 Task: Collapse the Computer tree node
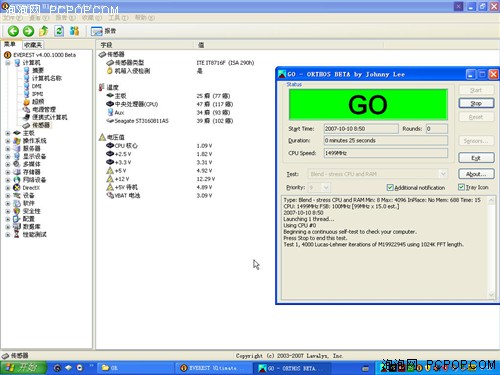[8, 63]
